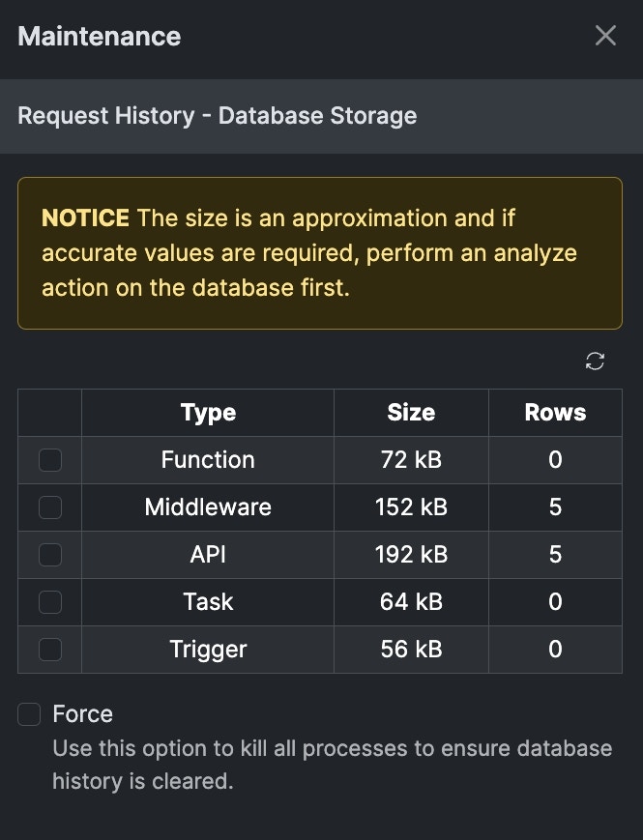Select the Middleware row checkbox
The width and height of the screenshot is (643, 840).
coord(49,507)
